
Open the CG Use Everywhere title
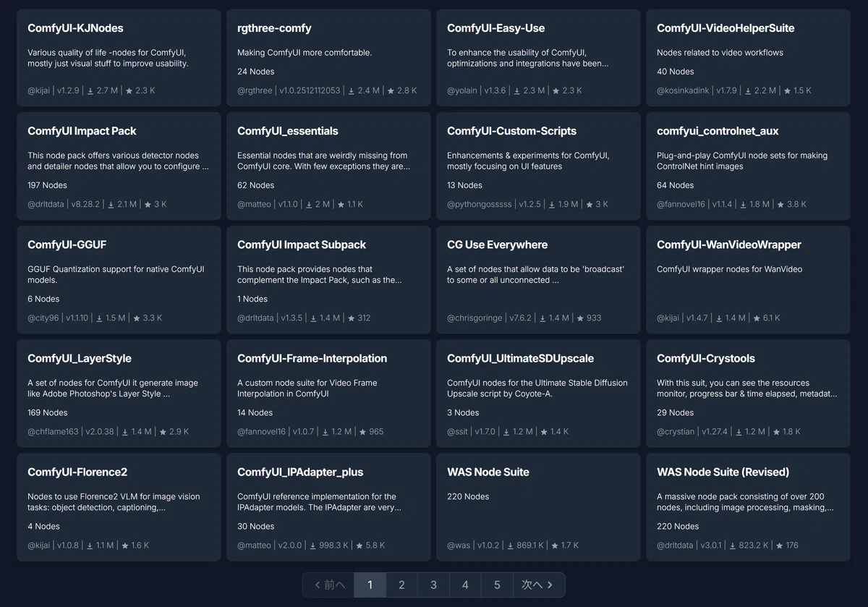[x=497, y=245]
